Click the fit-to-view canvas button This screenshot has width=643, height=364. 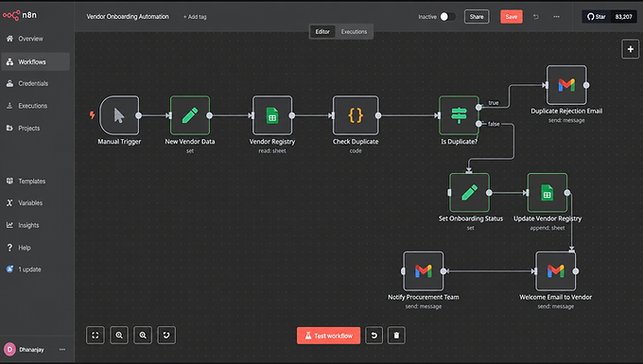coord(96,336)
